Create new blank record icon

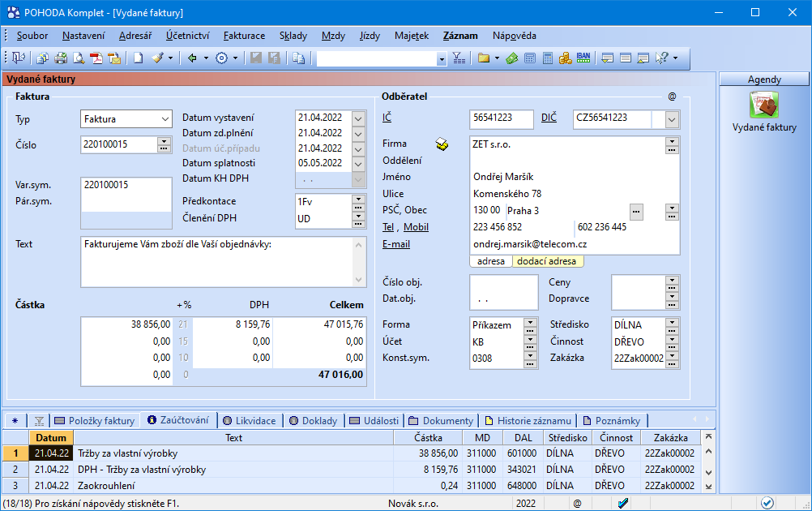(139, 58)
